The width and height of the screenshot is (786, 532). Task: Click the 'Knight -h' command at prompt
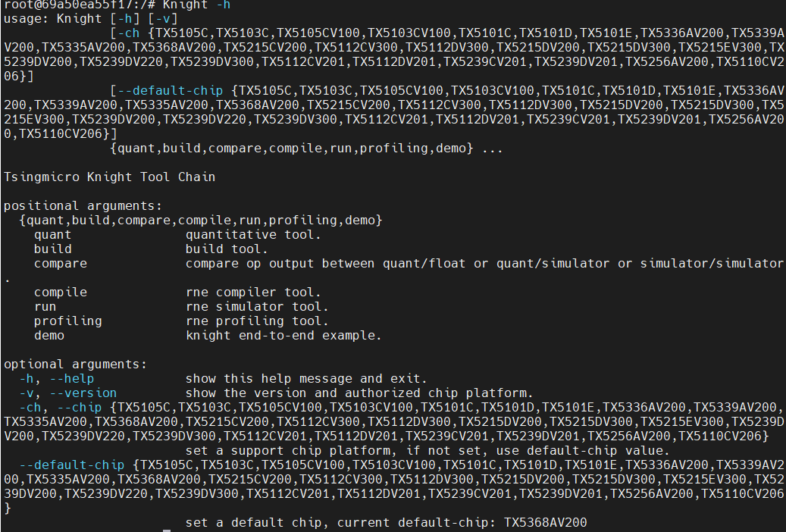[196, 5]
